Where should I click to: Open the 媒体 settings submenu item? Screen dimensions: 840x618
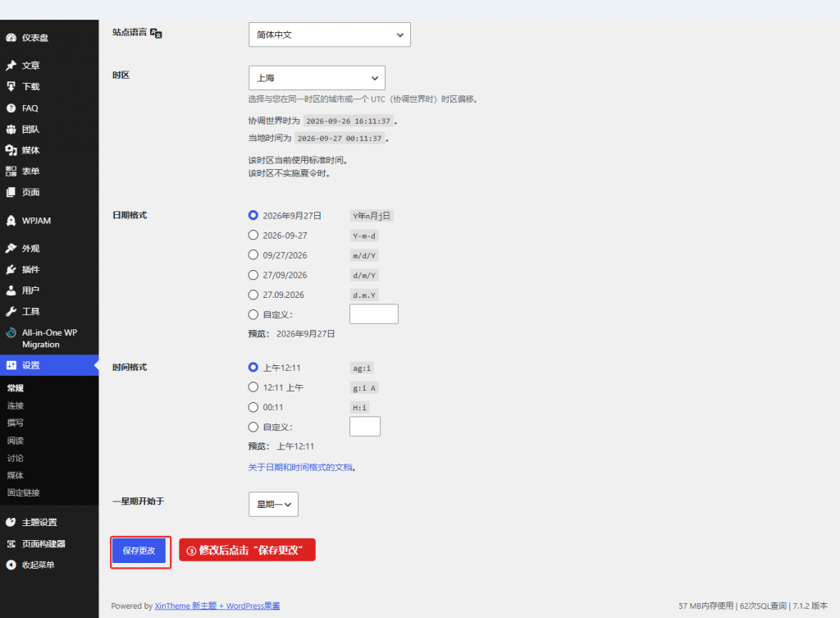16,475
